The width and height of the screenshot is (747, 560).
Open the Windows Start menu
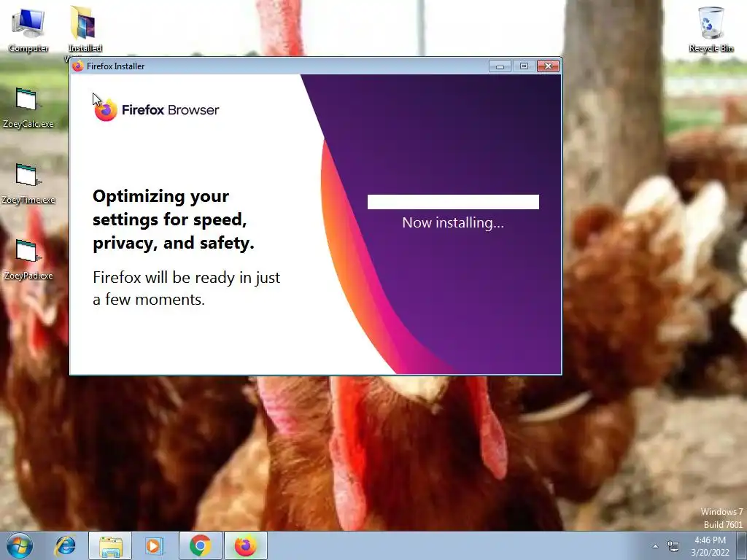click(20, 545)
